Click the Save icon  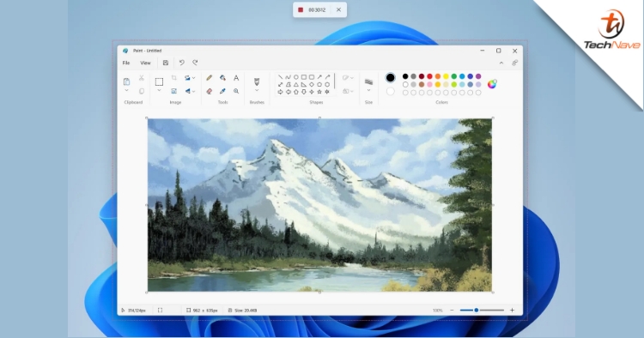coord(166,63)
